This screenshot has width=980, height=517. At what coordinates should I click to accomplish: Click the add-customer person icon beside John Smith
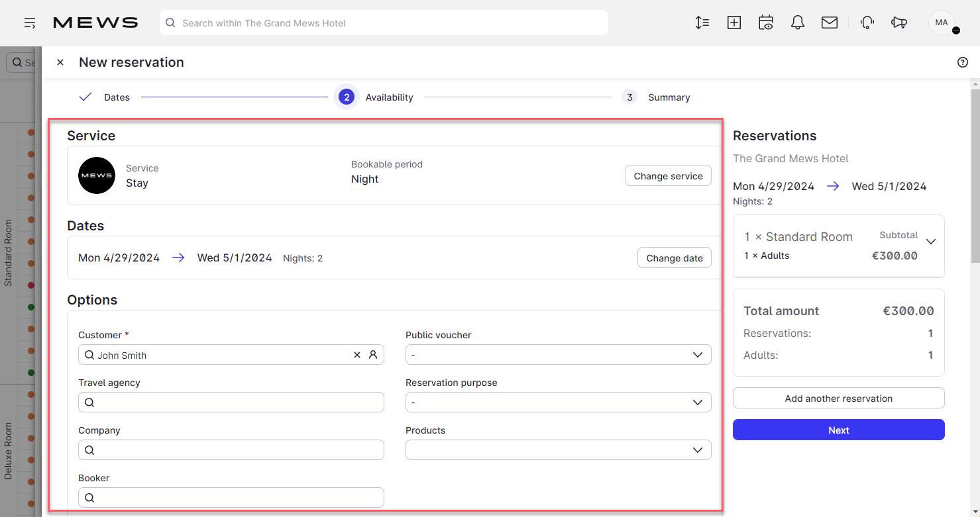373,355
